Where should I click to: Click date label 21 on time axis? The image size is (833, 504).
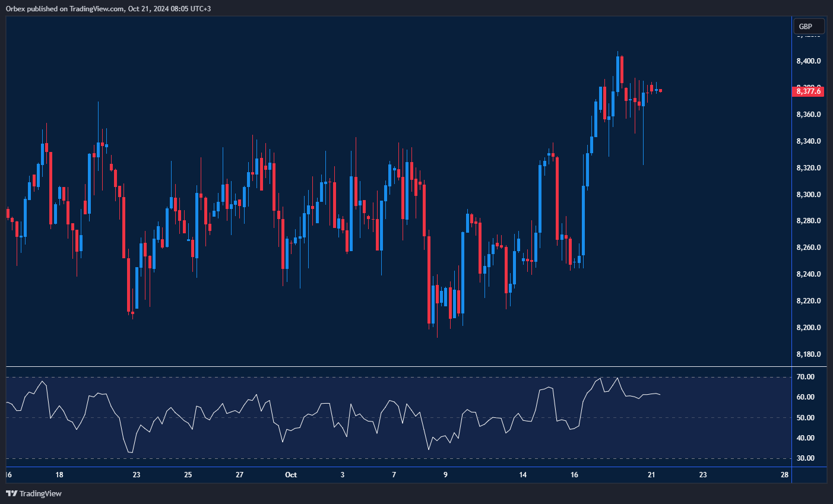pyautogui.click(x=651, y=475)
